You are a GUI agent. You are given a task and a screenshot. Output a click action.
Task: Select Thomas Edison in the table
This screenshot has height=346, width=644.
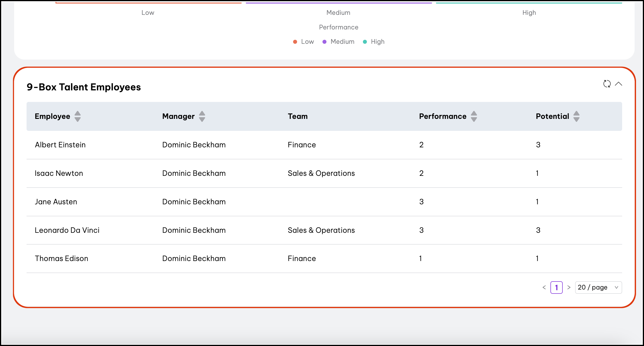tap(62, 259)
